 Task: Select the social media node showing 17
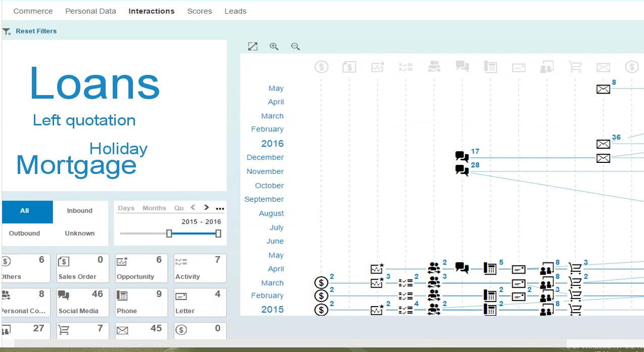pos(462,157)
